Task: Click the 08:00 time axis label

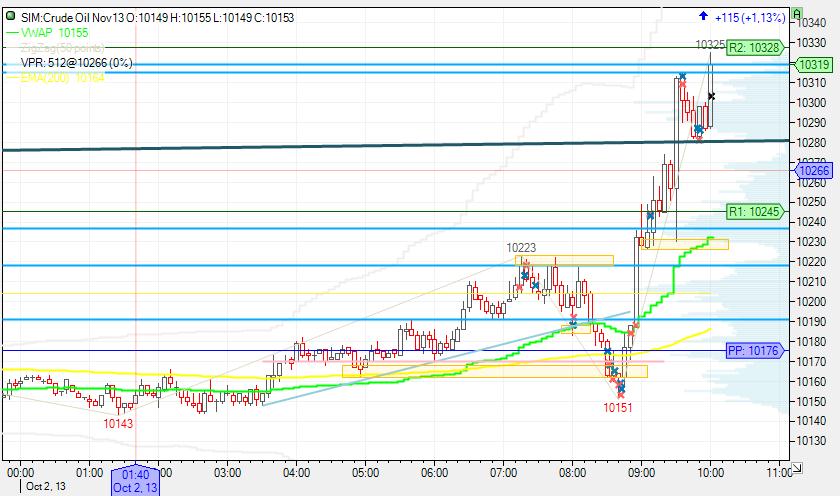Action: (572, 472)
